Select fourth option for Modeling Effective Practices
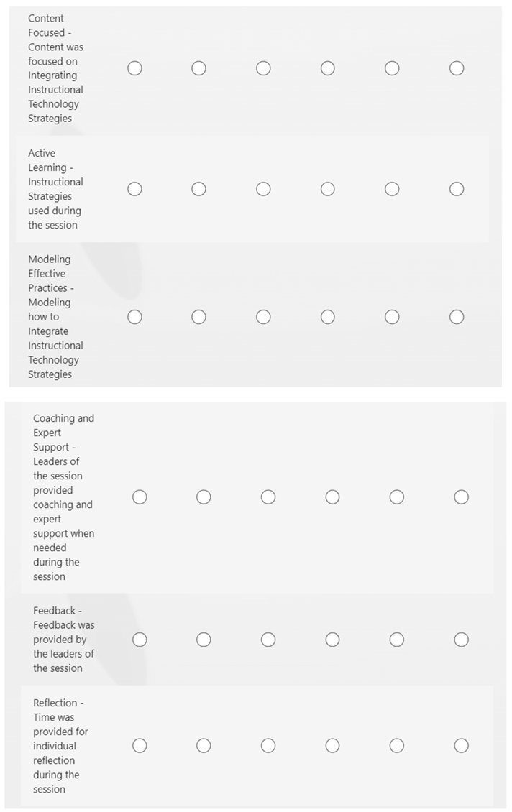This screenshot has height=812, width=512. pos(328,317)
